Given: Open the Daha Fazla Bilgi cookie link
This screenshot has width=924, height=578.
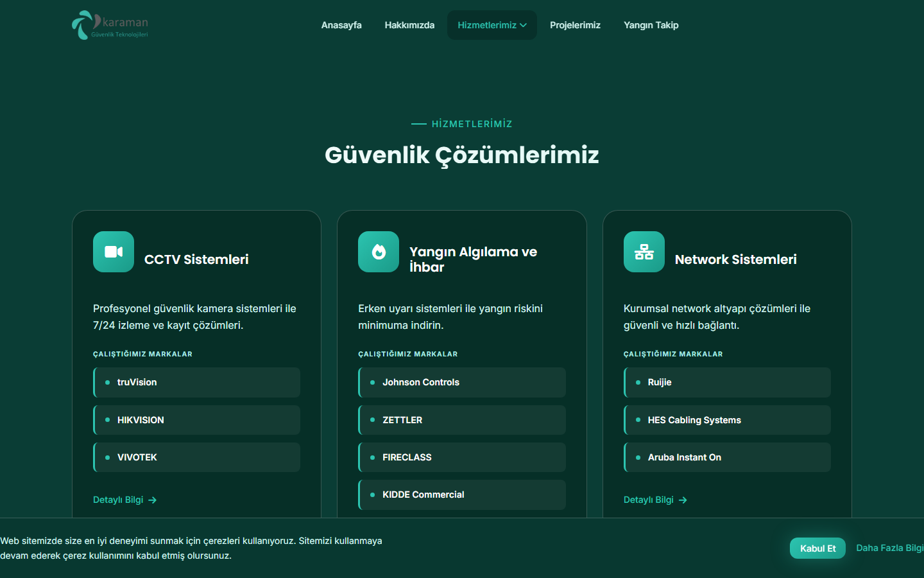Looking at the screenshot, I should (890, 548).
